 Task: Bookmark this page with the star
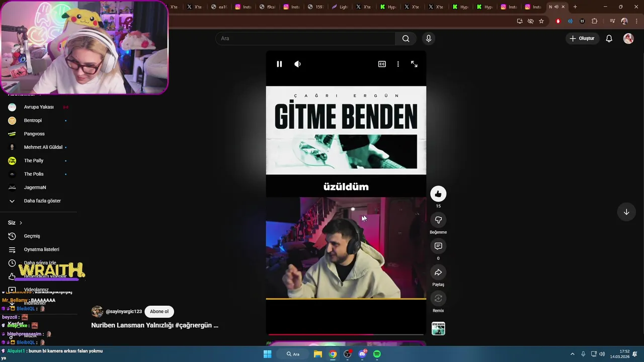541,21
